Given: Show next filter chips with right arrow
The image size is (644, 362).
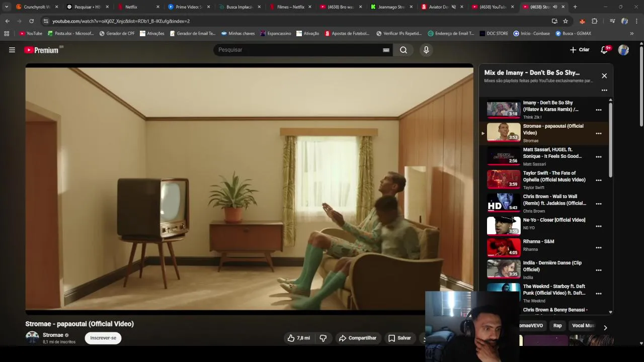Looking at the screenshot, I should click(x=605, y=328).
